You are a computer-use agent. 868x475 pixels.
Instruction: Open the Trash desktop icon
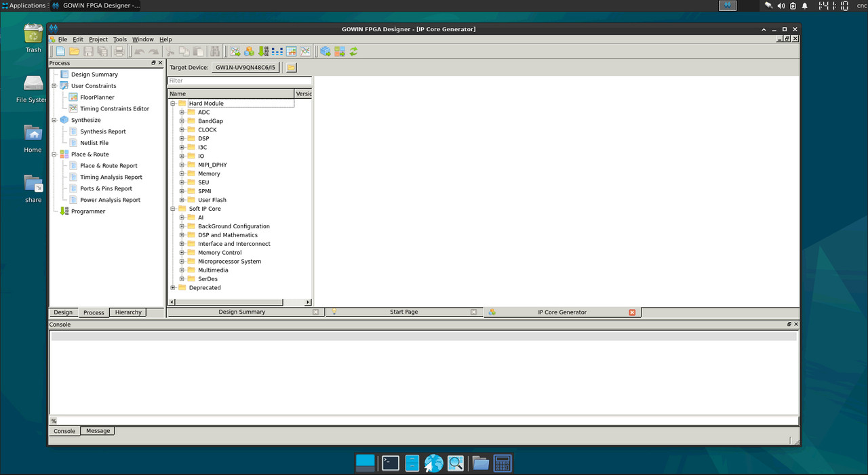tap(33, 37)
